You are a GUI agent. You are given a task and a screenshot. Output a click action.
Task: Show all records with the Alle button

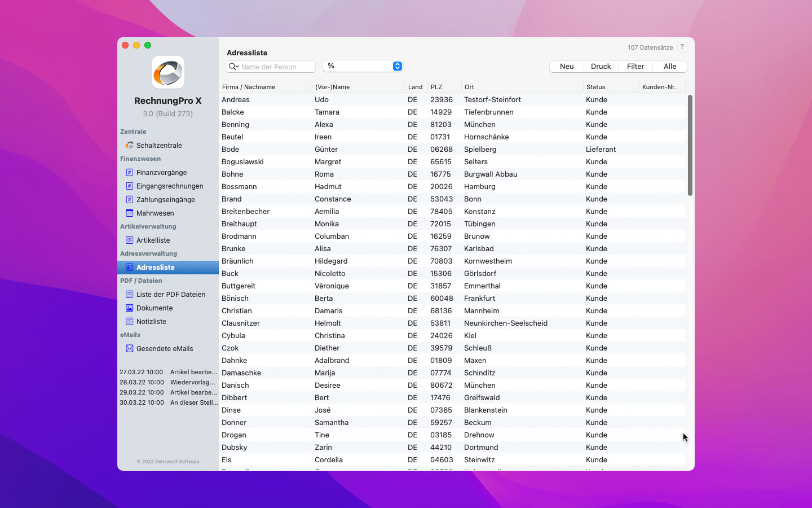(670, 66)
